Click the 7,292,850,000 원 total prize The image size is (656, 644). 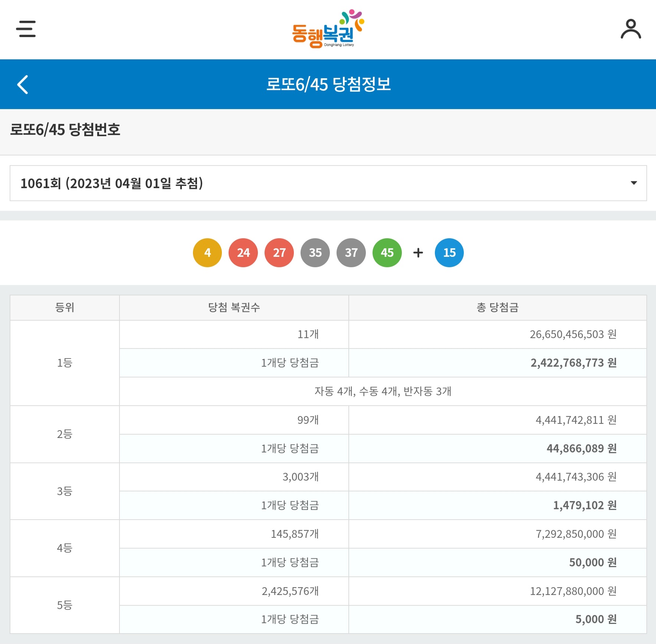point(498,534)
